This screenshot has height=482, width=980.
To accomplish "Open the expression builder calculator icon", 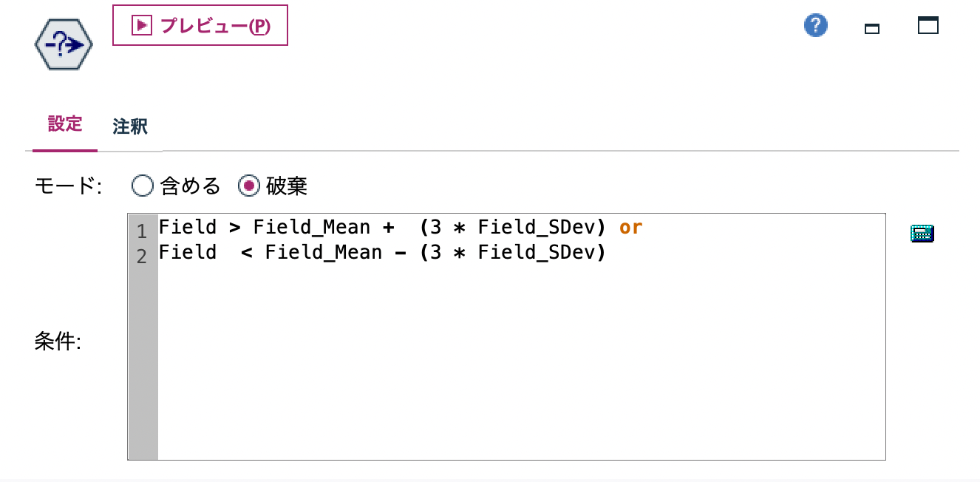I will click(922, 233).
